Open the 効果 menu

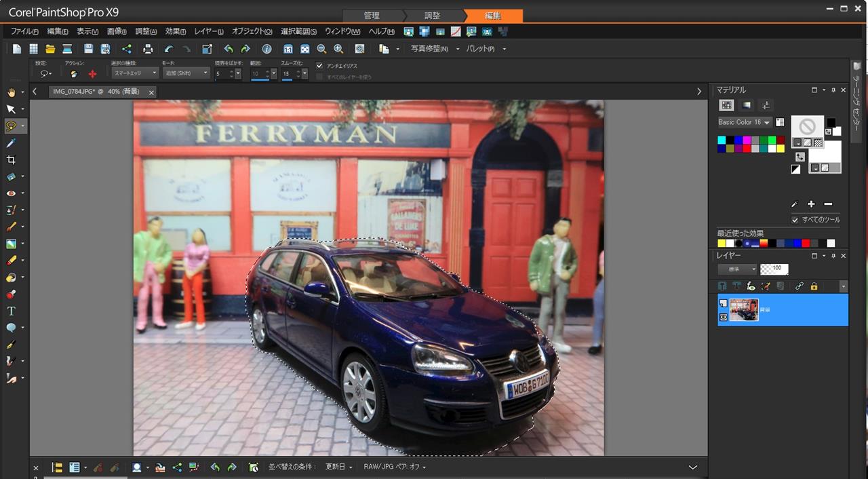tap(175, 31)
